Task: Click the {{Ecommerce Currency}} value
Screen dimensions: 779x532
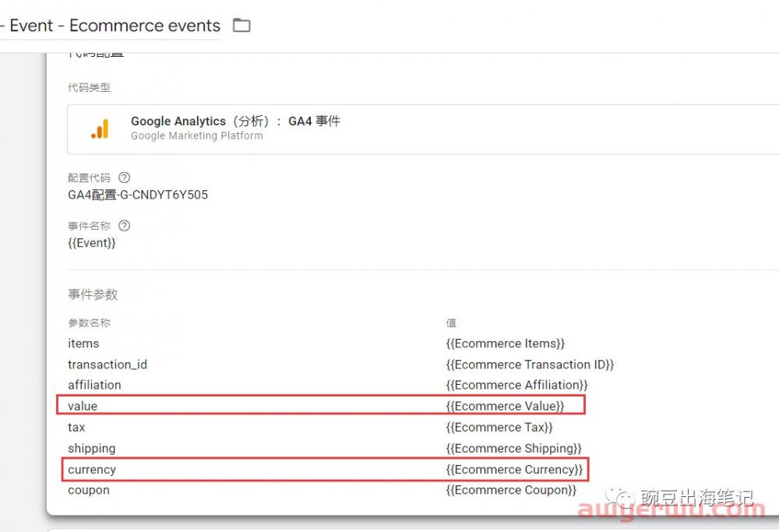Action: tap(514, 470)
